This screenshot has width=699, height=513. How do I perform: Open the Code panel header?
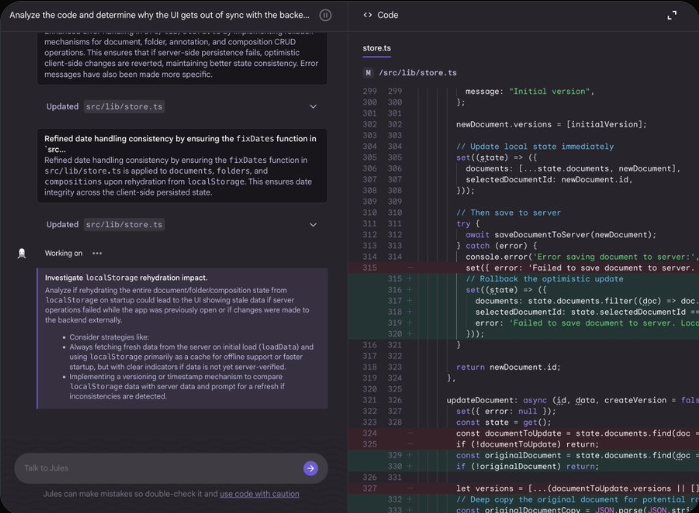(387, 15)
